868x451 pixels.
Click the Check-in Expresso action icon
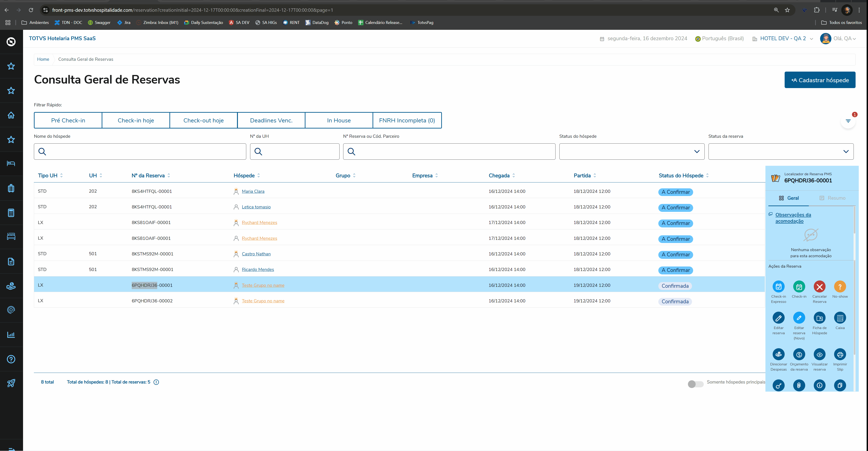pos(778,287)
